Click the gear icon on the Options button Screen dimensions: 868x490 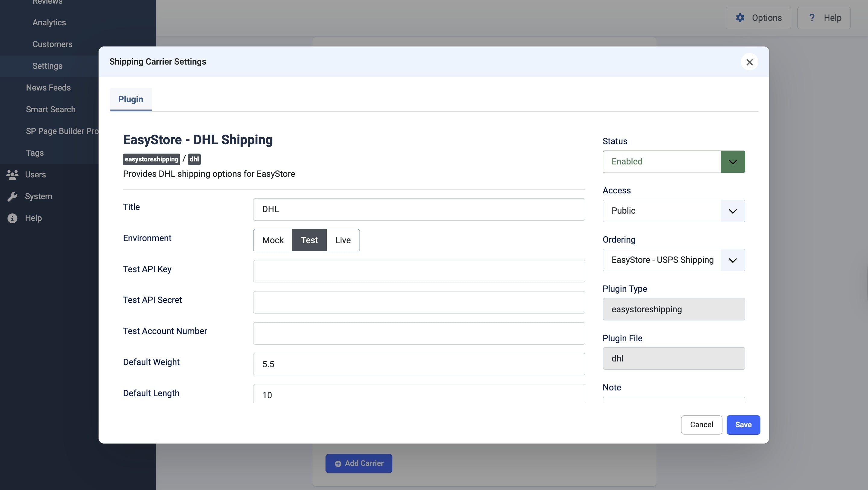(x=740, y=17)
